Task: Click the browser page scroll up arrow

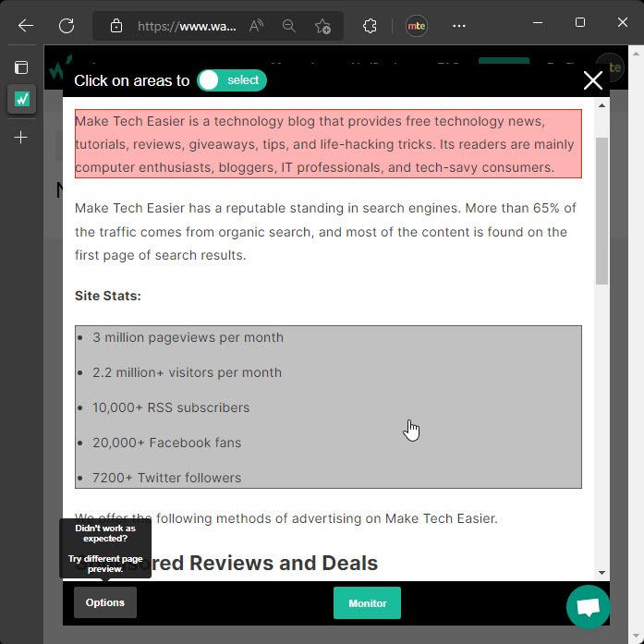Action: [x=636, y=54]
